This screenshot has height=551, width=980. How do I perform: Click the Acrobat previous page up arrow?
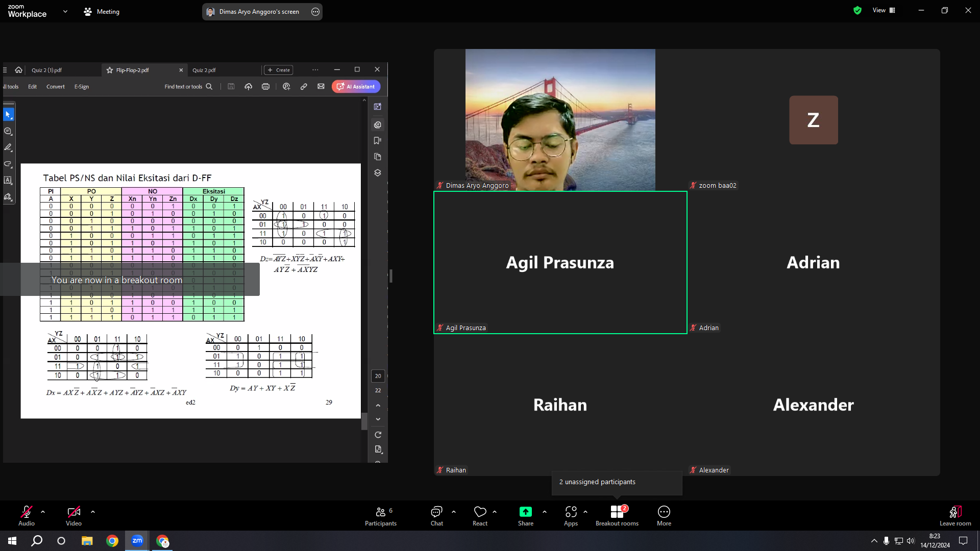tap(378, 405)
